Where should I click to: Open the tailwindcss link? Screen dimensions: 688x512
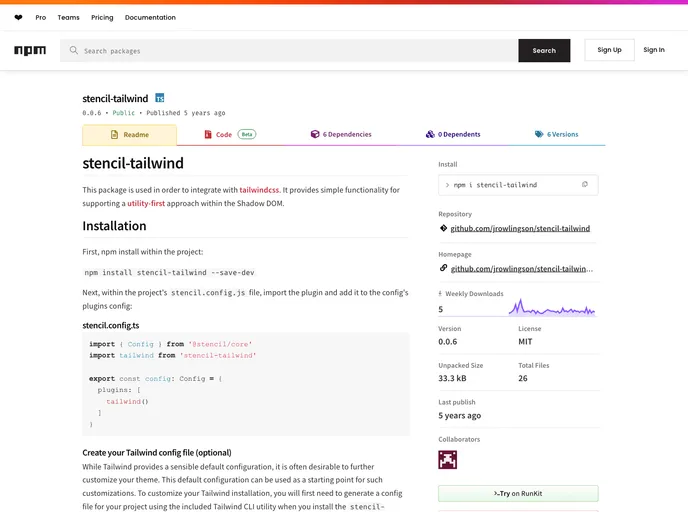(x=259, y=190)
